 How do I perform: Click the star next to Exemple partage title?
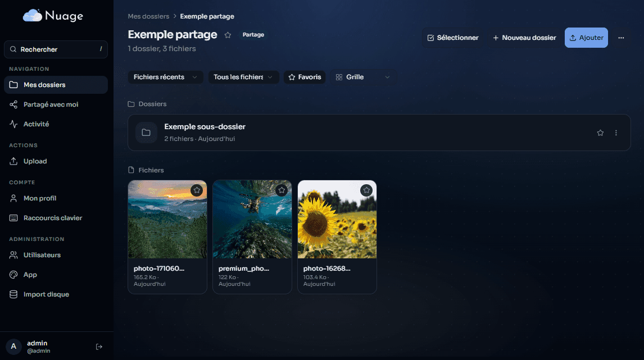tap(228, 35)
